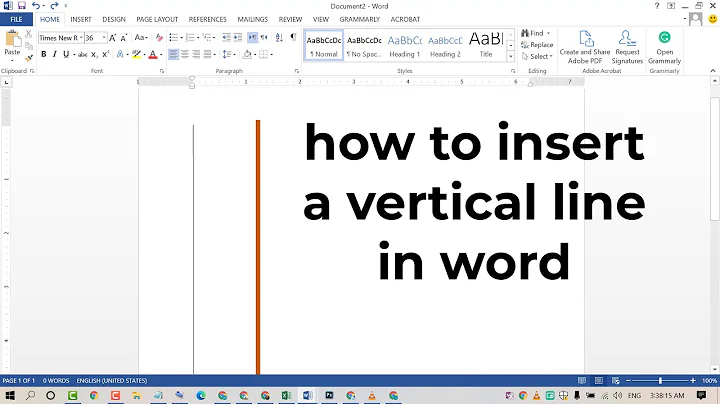The height and width of the screenshot is (404, 720).
Task: Open the Change Case Aa dropdown
Action: [141, 38]
